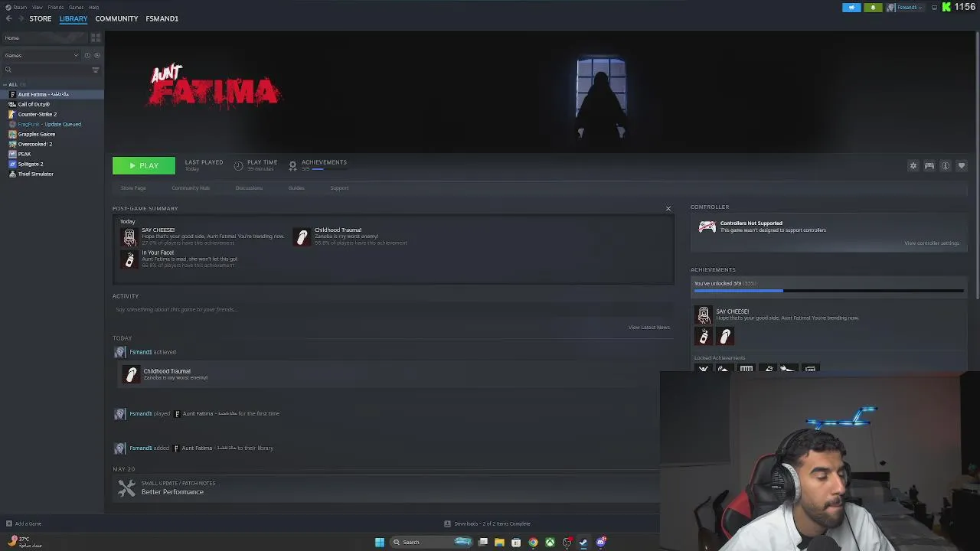This screenshot has width=980, height=551.
Task: Click the recent activity clock filter icon
Action: point(87,55)
